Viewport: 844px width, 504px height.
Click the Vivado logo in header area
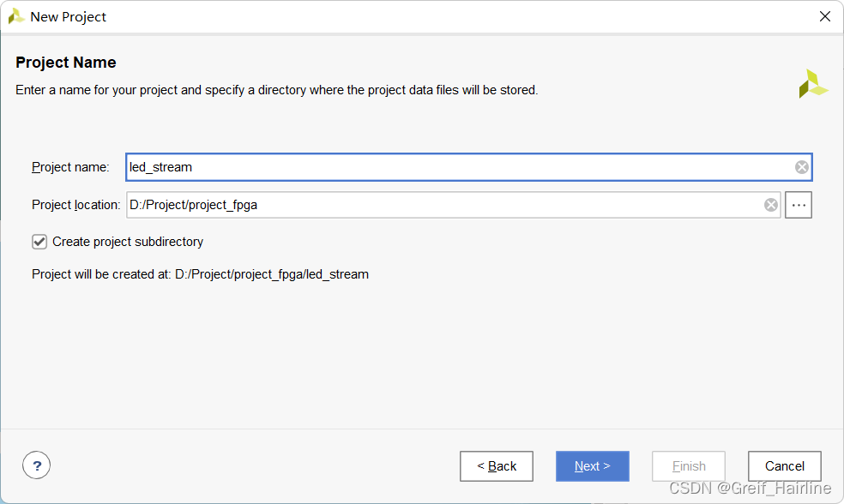(x=812, y=84)
